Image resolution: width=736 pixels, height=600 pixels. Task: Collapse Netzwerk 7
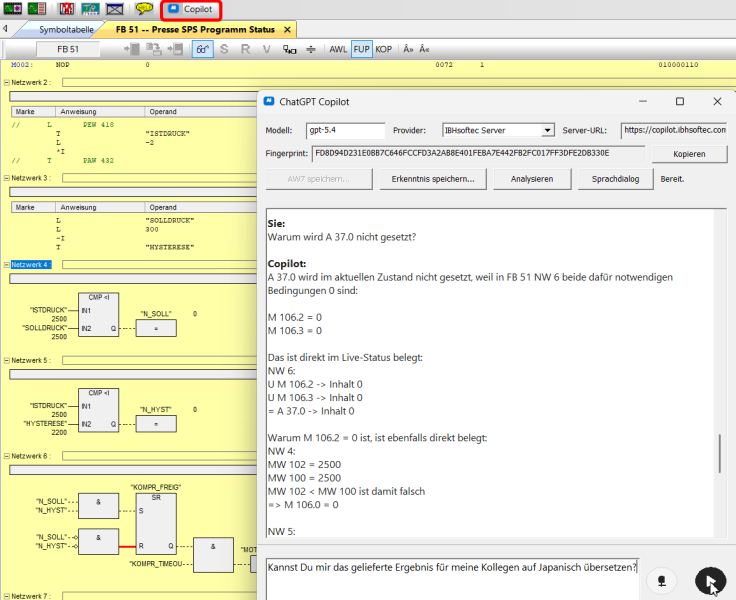(7, 596)
